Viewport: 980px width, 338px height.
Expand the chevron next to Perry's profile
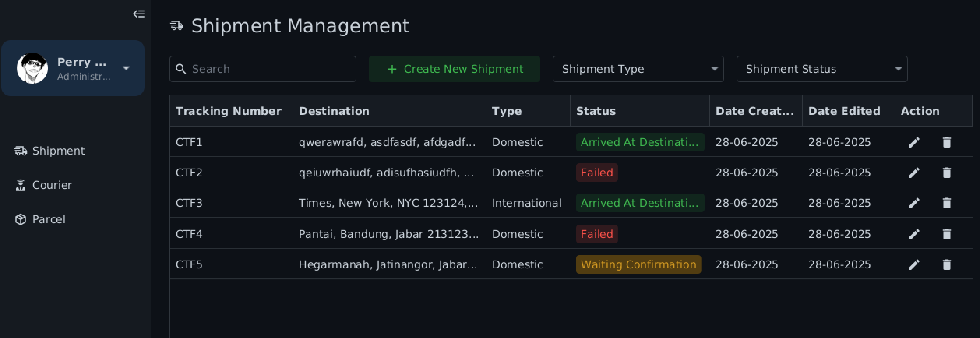click(126, 67)
